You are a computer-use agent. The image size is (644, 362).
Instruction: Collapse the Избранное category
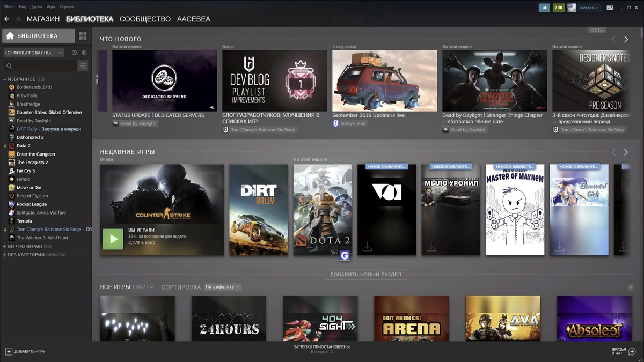pos(24,79)
